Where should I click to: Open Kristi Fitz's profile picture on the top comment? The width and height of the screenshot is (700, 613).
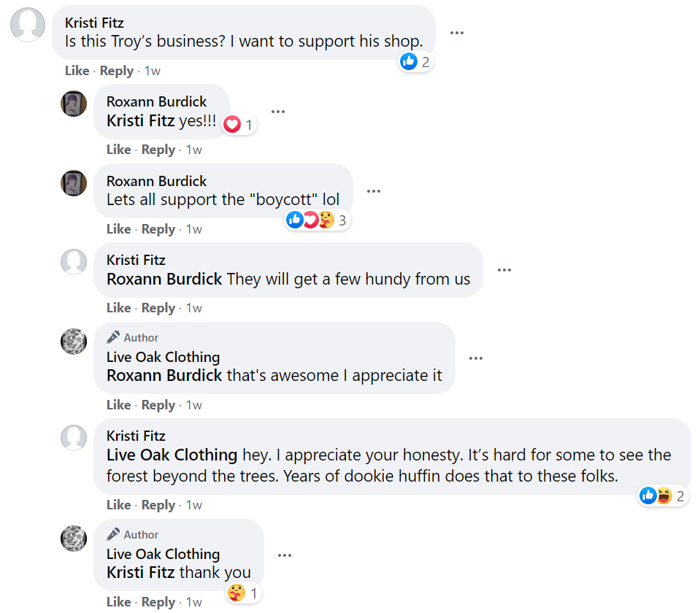[28, 24]
